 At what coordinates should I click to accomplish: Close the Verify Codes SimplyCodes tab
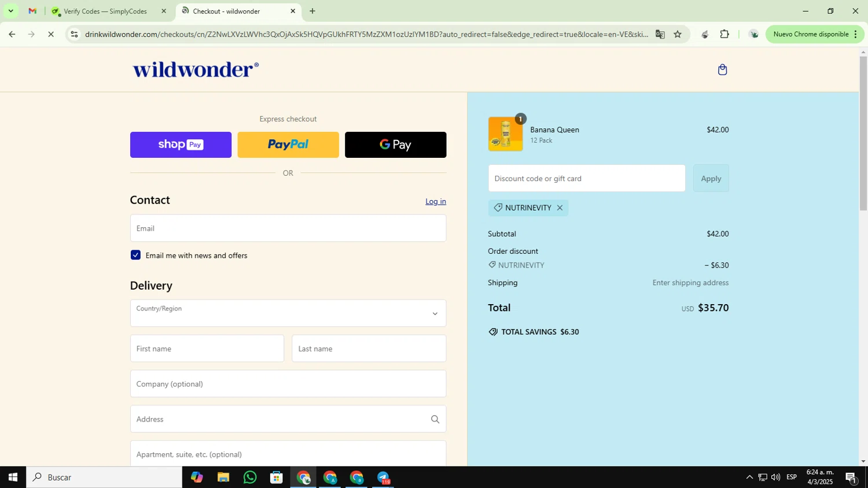164,11
